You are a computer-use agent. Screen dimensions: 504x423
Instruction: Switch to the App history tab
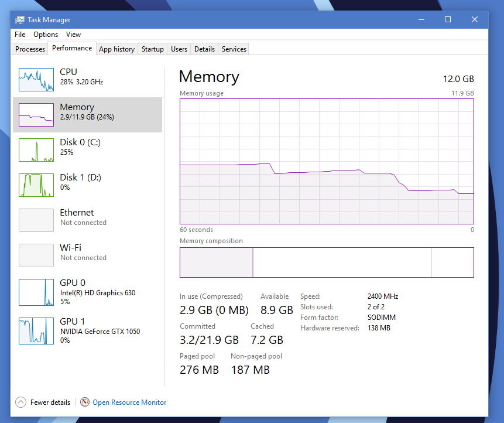click(116, 49)
